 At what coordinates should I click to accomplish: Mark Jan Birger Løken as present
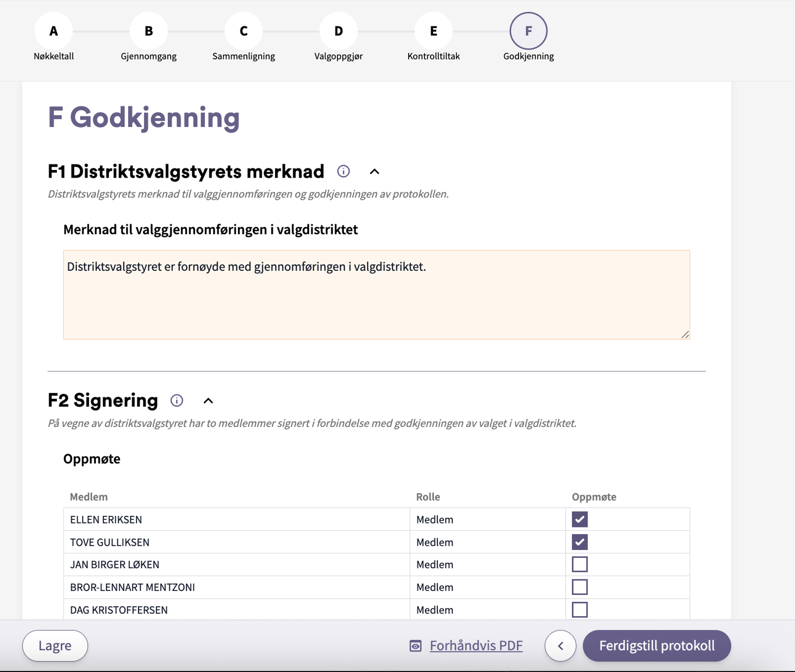580,564
